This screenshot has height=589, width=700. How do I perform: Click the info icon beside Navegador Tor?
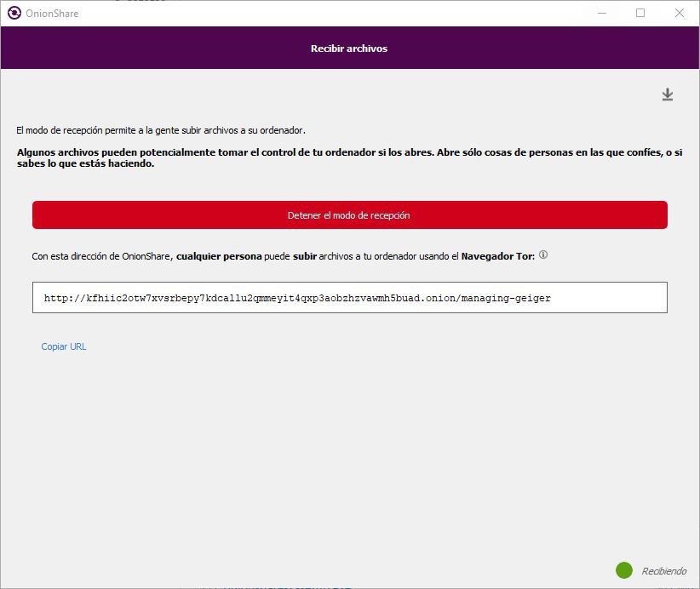[x=542, y=254]
